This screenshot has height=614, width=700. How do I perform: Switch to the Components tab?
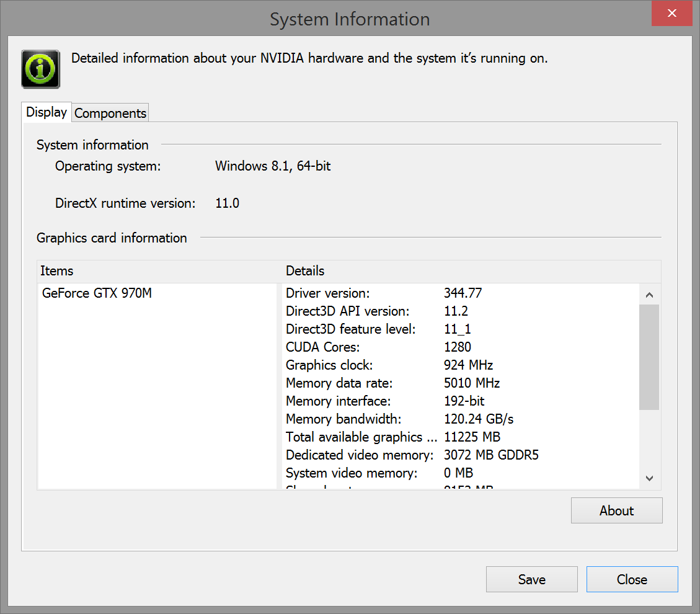pyautogui.click(x=110, y=113)
